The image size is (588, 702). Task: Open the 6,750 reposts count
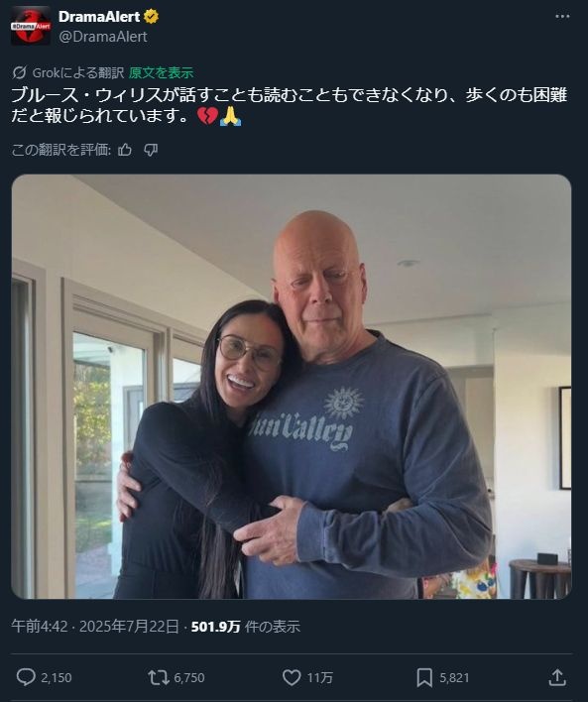coord(189,678)
